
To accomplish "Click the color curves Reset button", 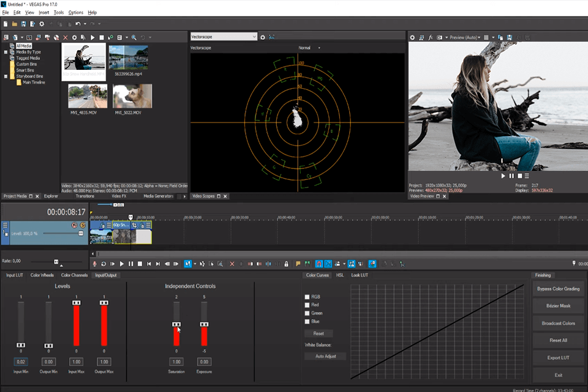I will click(318, 333).
